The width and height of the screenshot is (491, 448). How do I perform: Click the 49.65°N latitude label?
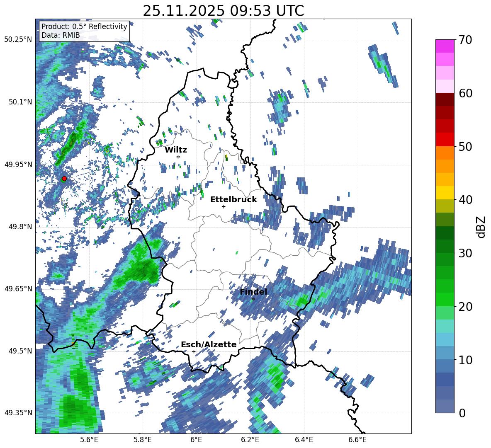(18, 288)
